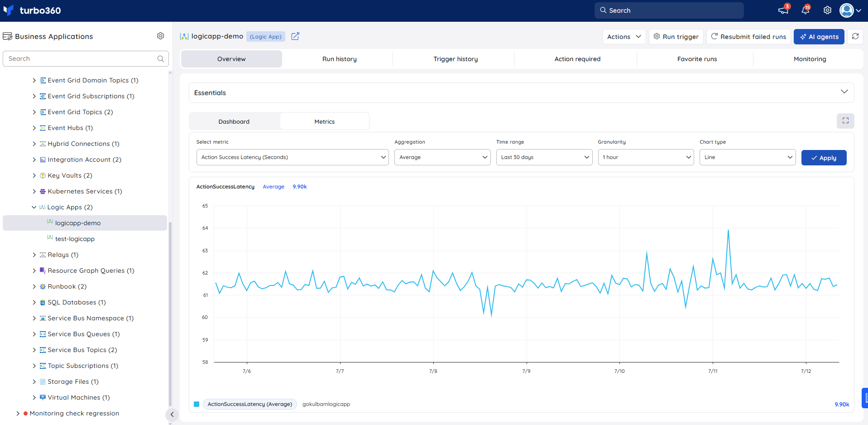Screen dimensions: 868x425
Task: Select the logicapp-demo tree item
Action: point(85,223)
